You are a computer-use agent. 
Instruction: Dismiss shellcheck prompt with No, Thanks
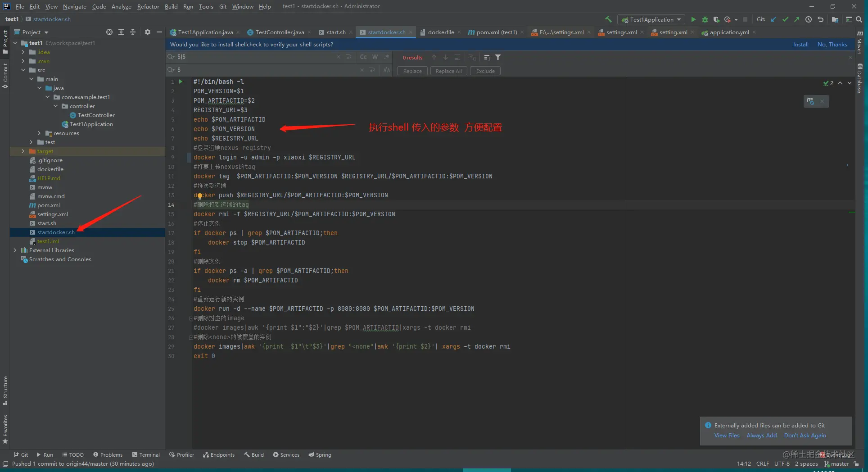[832, 44]
